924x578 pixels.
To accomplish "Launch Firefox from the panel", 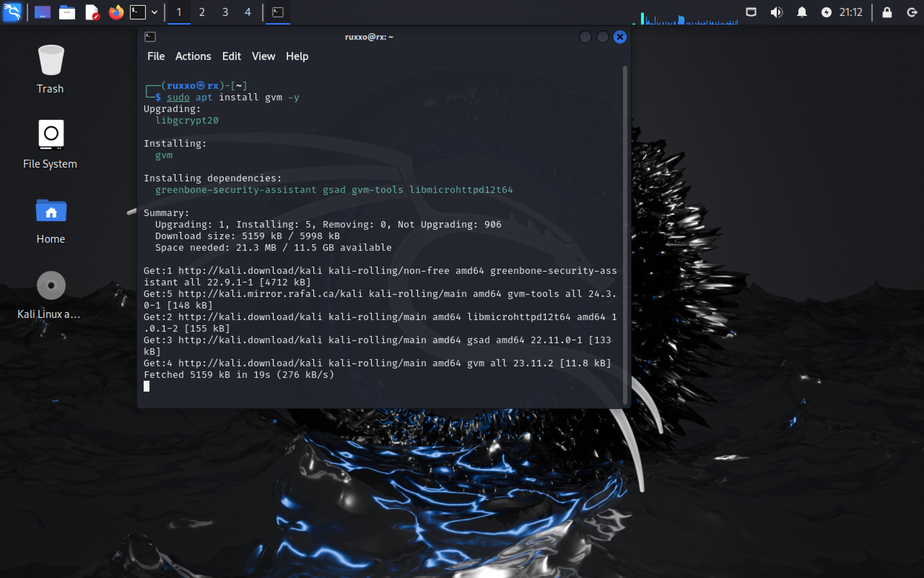I will [x=116, y=12].
